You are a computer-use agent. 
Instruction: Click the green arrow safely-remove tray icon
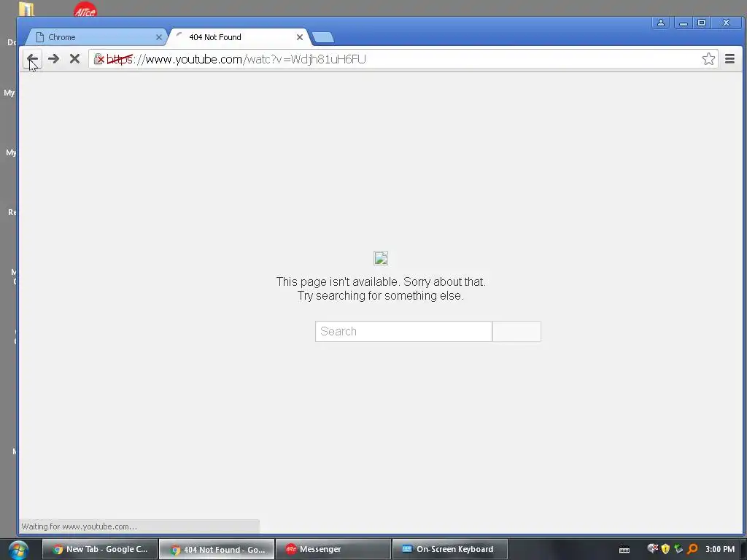679,549
